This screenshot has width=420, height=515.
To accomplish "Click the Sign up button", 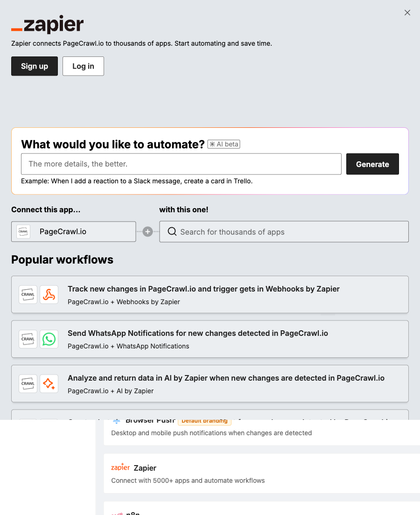I will pyautogui.click(x=35, y=66).
